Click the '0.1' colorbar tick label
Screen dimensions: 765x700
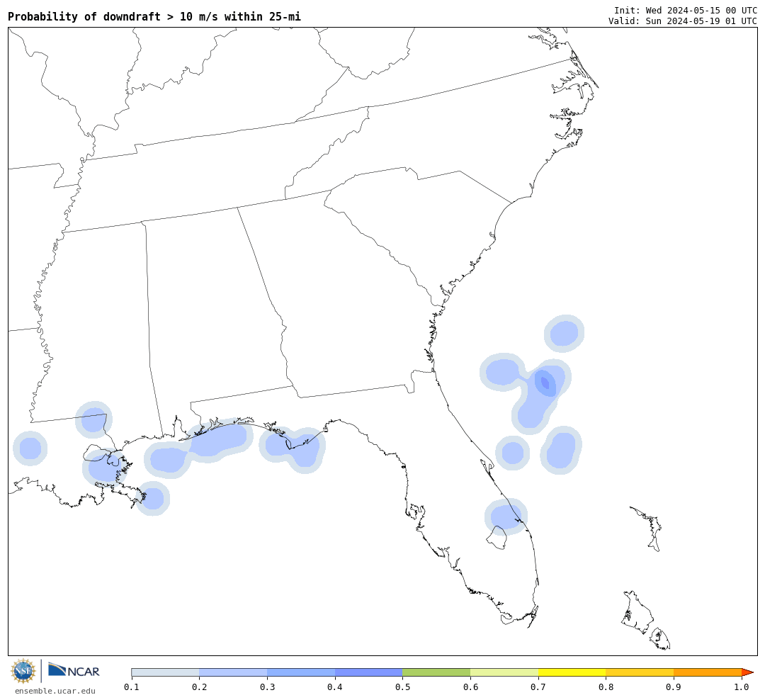132,687
